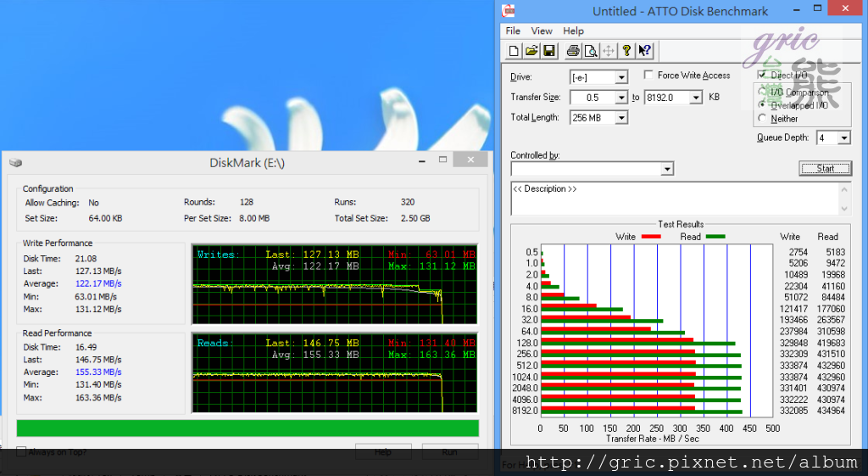
Task: Activate the context help pointer icon
Action: [644, 51]
